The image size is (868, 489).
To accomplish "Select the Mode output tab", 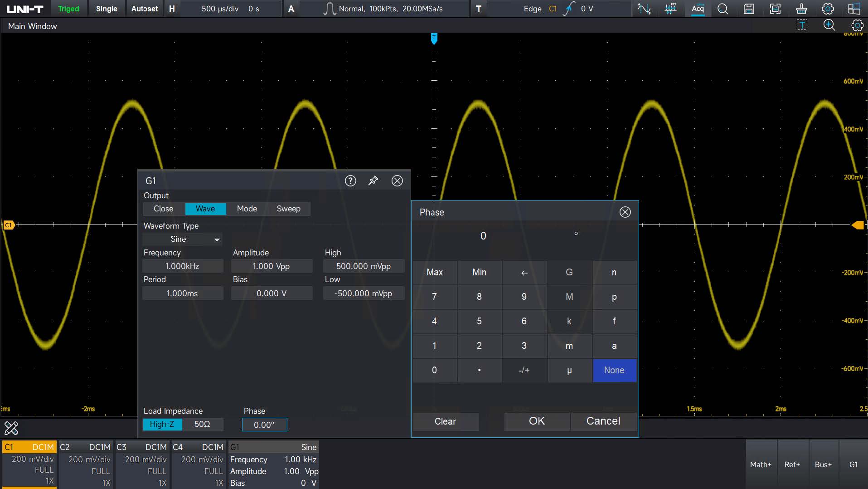I will (x=247, y=209).
